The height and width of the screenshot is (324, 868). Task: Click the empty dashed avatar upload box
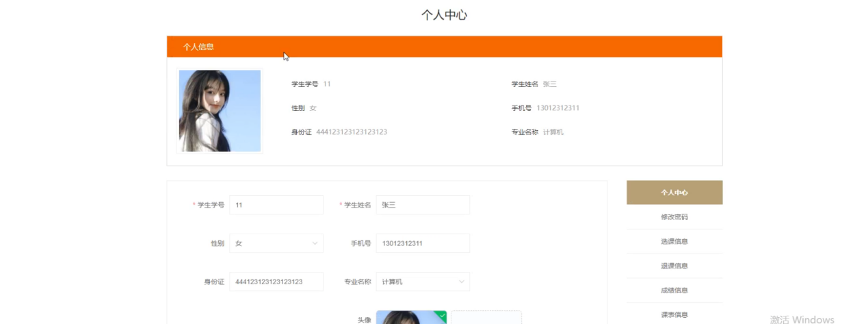point(486,317)
